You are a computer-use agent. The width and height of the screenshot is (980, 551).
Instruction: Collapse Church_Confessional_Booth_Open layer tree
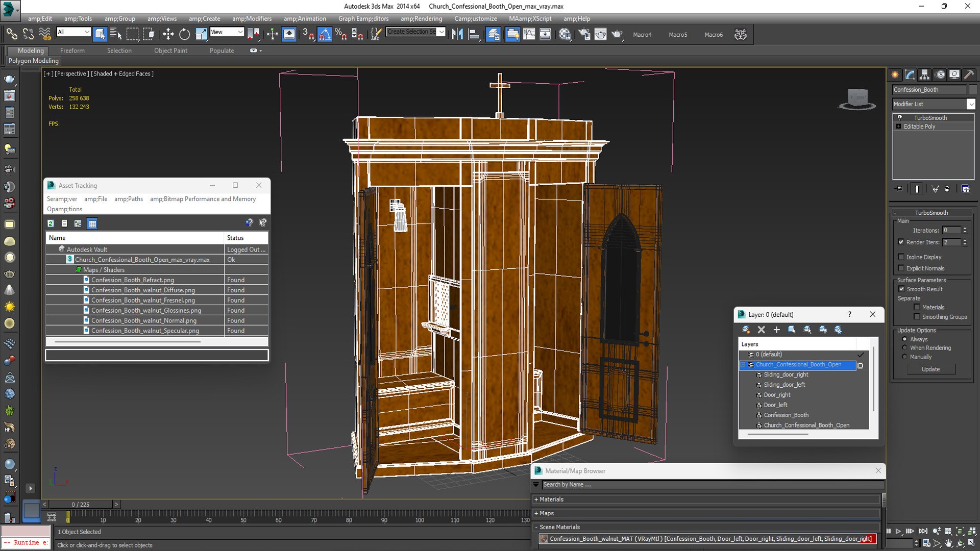tap(744, 365)
